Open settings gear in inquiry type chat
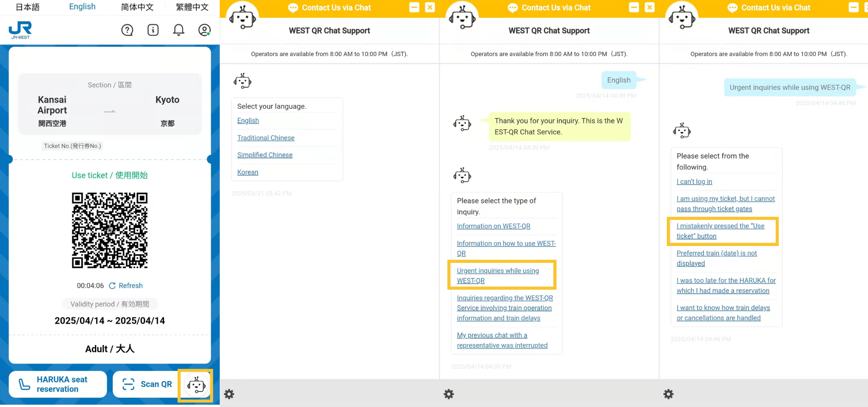The height and width of the screenshot is (407, 868). [x=449, y=394]
